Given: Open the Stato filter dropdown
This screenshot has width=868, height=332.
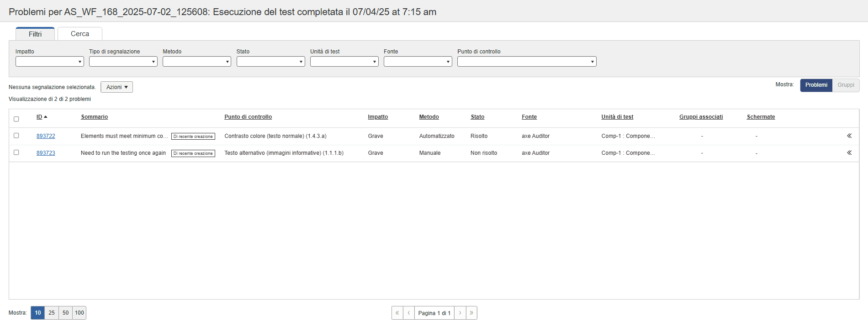Looking at the screenshot, I should click(x=270, y=62).
